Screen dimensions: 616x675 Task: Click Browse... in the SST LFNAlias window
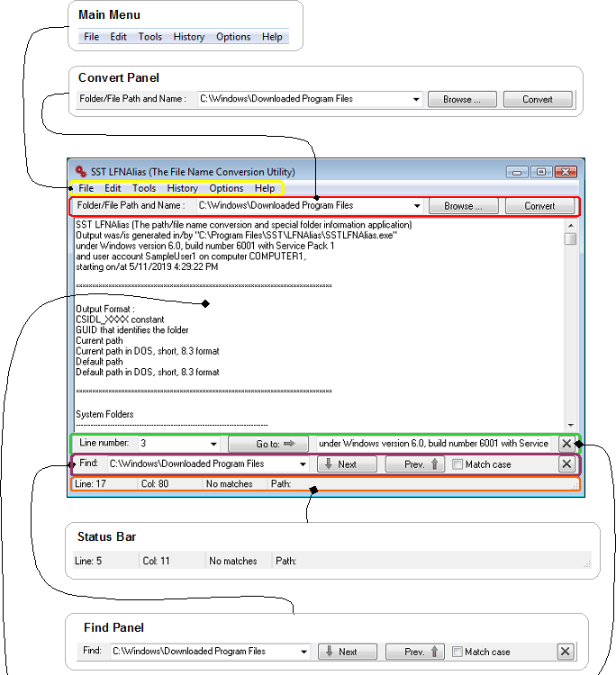click(464, 206)
